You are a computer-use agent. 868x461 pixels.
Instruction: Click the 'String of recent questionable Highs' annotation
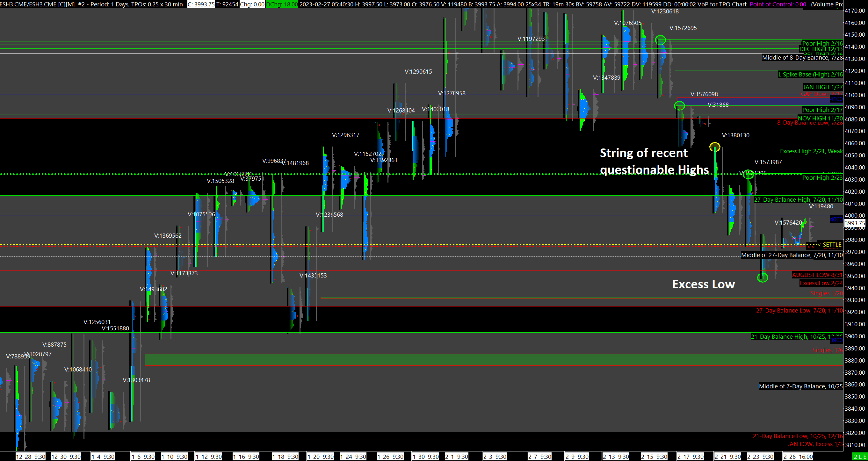[654, 162]
